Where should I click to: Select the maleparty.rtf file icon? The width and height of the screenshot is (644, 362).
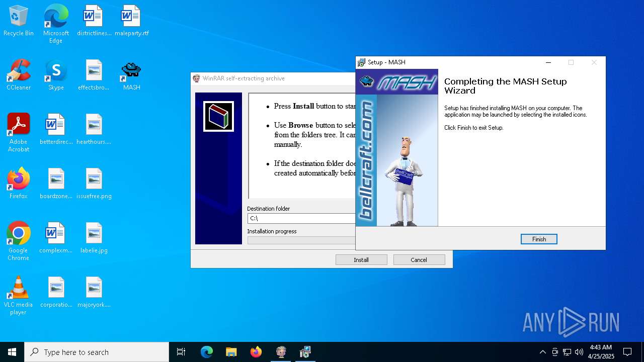coord(132,21)
